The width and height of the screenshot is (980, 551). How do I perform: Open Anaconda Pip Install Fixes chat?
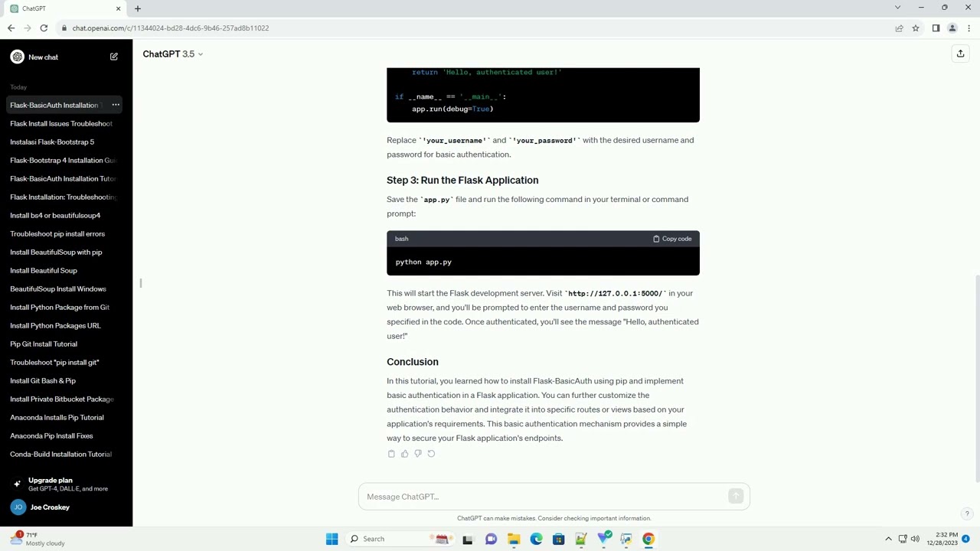click(51, 435)
